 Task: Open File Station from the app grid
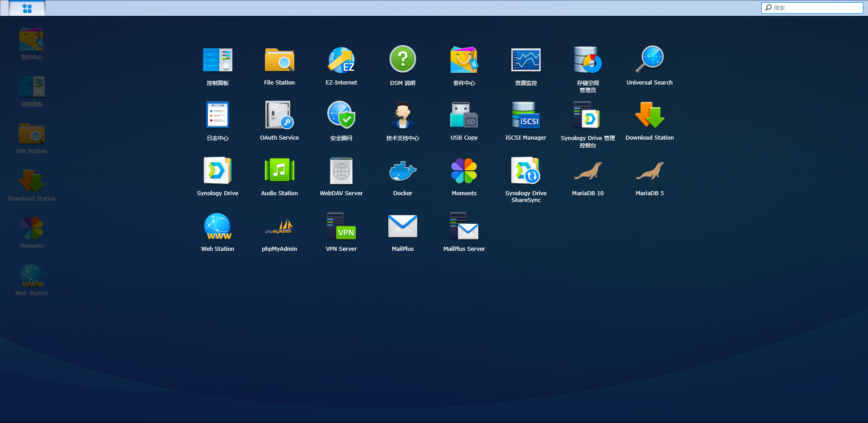pyautogui.click(x=279, y=61)
